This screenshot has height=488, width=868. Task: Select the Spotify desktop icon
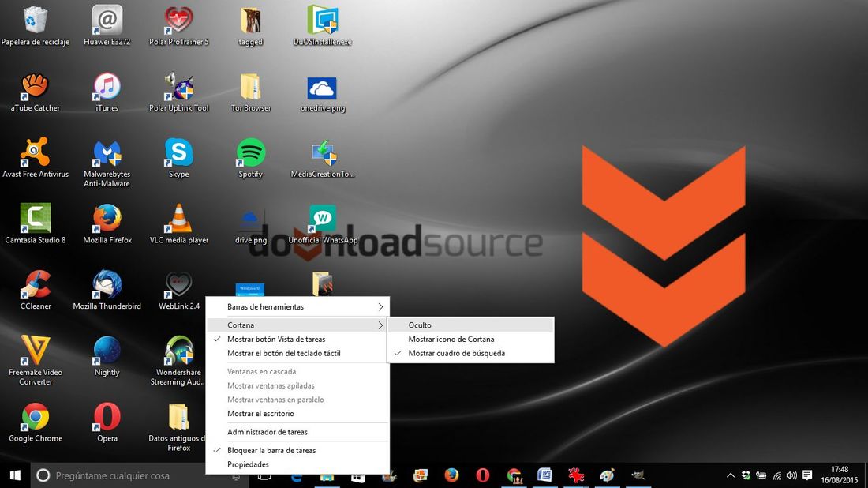click(x=251, y=158)
